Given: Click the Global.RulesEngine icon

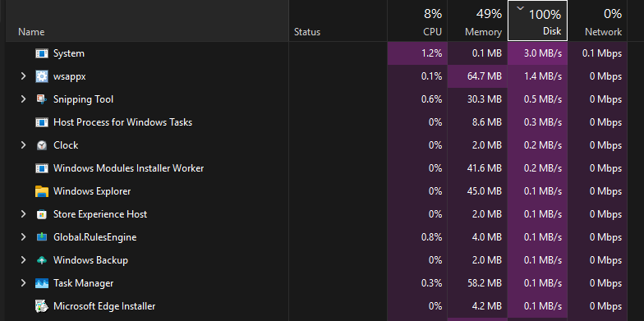Looking at the screenshot, I should click(42, 237).
